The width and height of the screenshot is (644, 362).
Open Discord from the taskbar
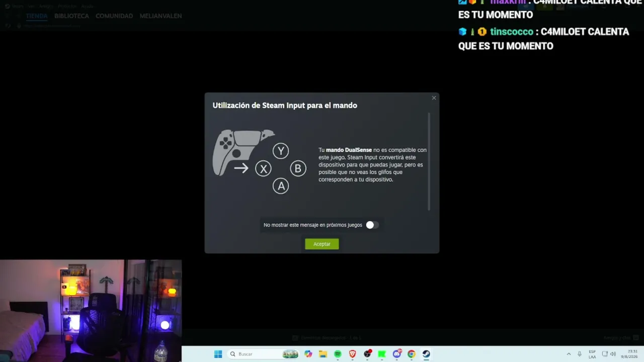pyautogui.click(x=396, y=354)
